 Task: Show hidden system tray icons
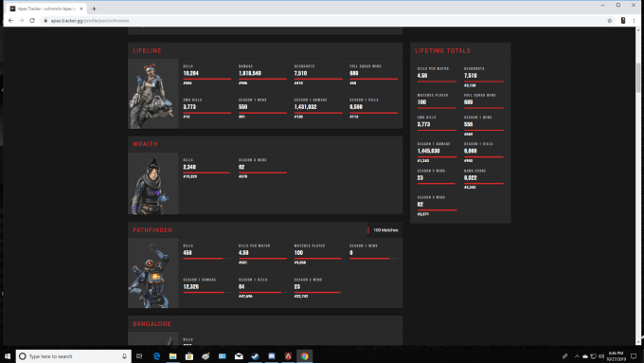coord(577,356)
